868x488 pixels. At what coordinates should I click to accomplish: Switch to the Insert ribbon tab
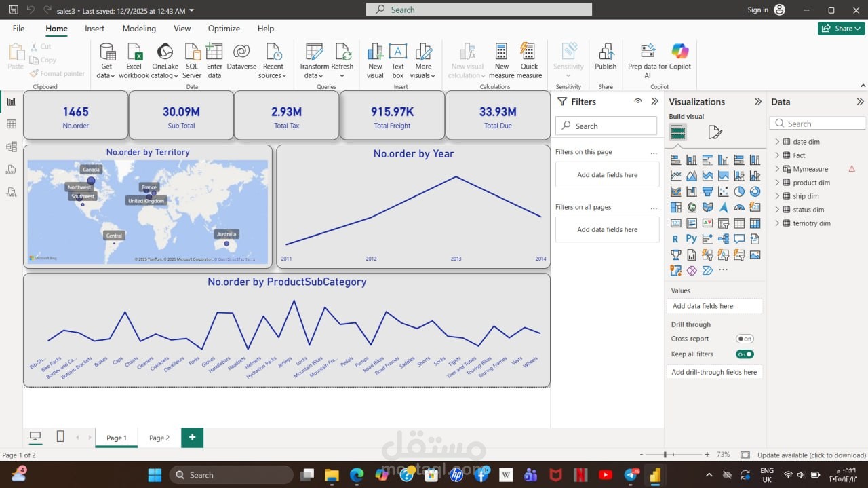(x=94, y=29)
